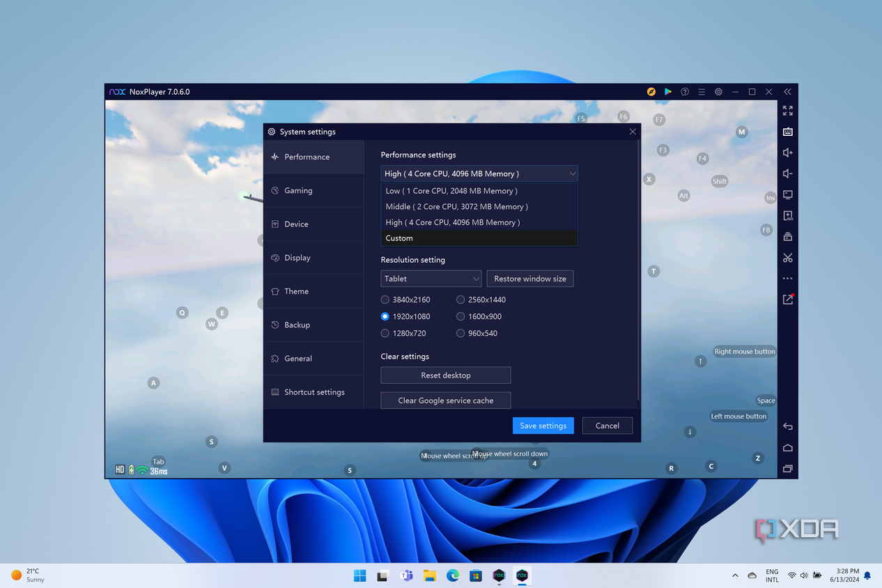Open the help question mark icon
The height and width of the screenshot is (588, 882).
(685, 92)
